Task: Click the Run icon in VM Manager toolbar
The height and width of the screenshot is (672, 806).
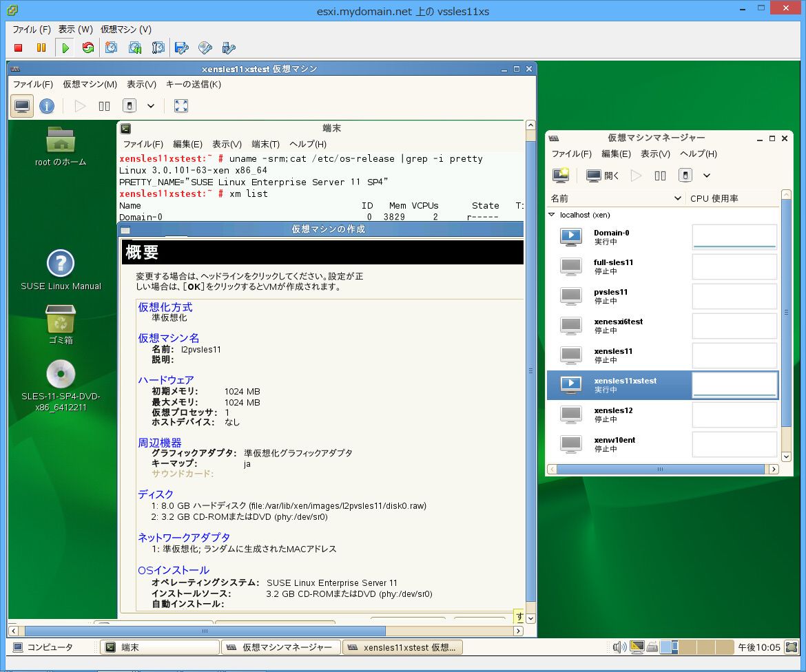Action: coord(637,176)
